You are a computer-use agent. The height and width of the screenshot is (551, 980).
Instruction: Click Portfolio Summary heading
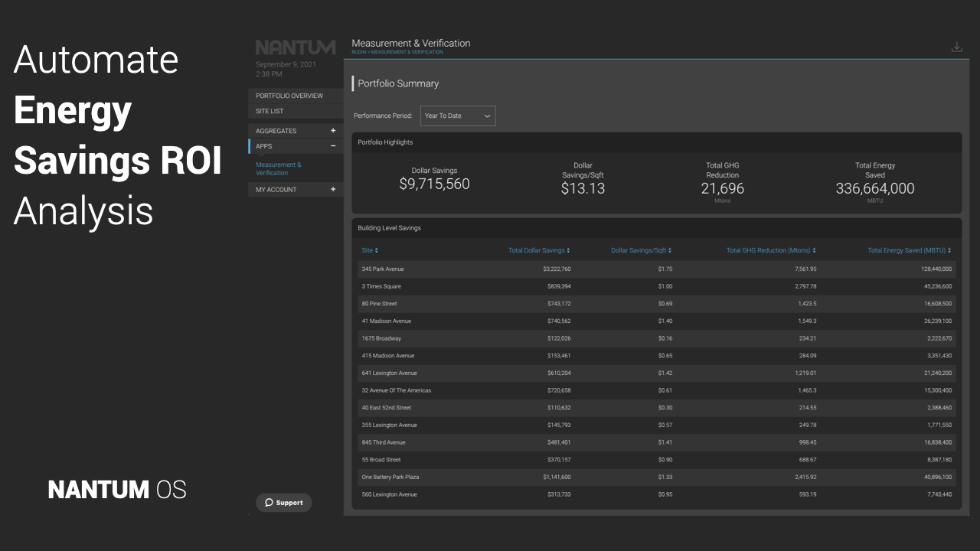tap(398, 83)
